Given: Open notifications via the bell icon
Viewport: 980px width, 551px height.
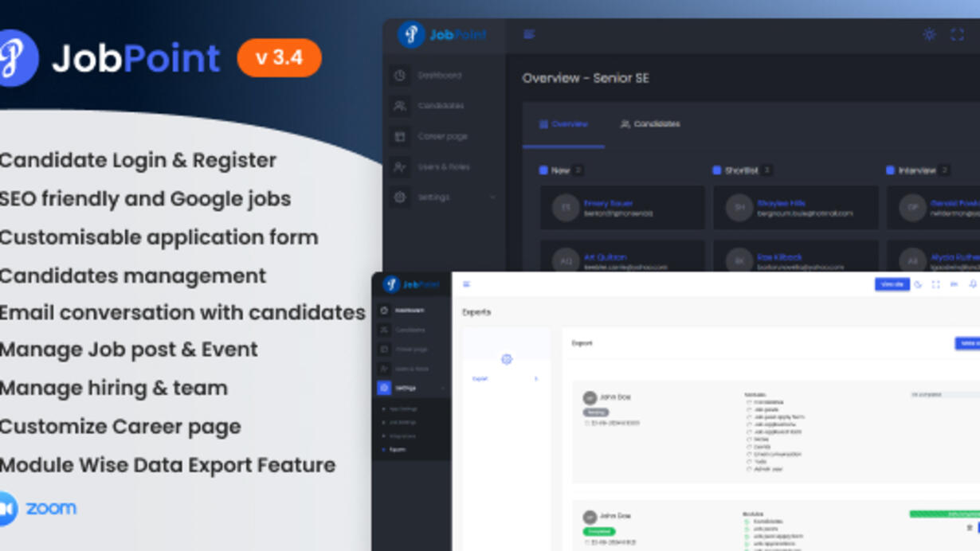Looking at the screenshot, I should click(x=973, y=284).
